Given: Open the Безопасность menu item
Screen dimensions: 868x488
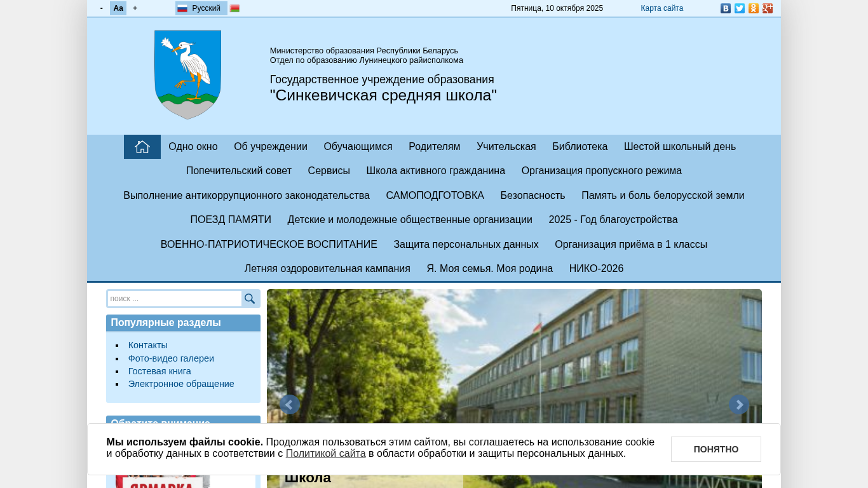Looking at the screenshot, I should tap(532, 196).
